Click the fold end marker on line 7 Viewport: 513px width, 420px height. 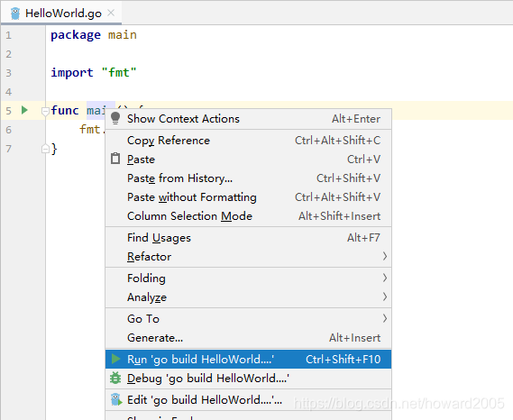click(45, 149)
